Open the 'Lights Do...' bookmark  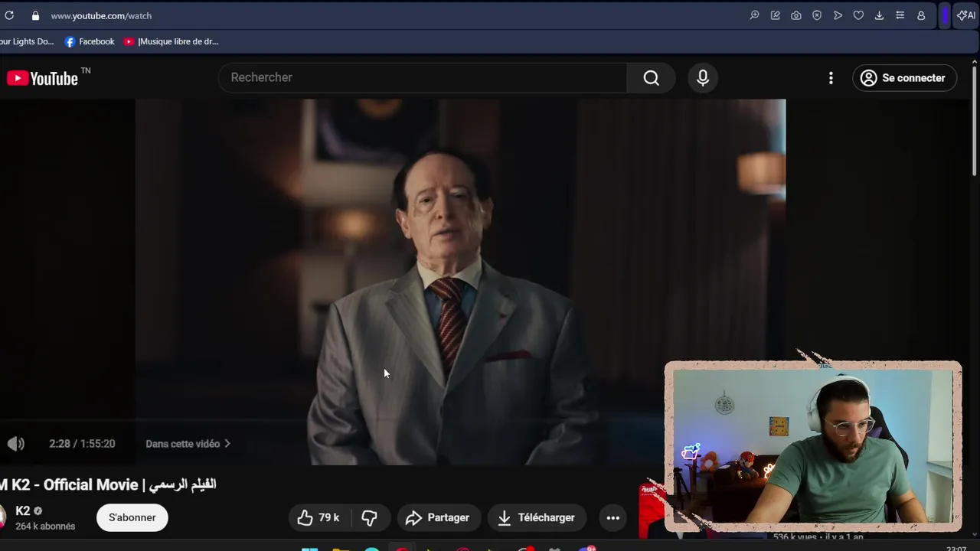27,41
